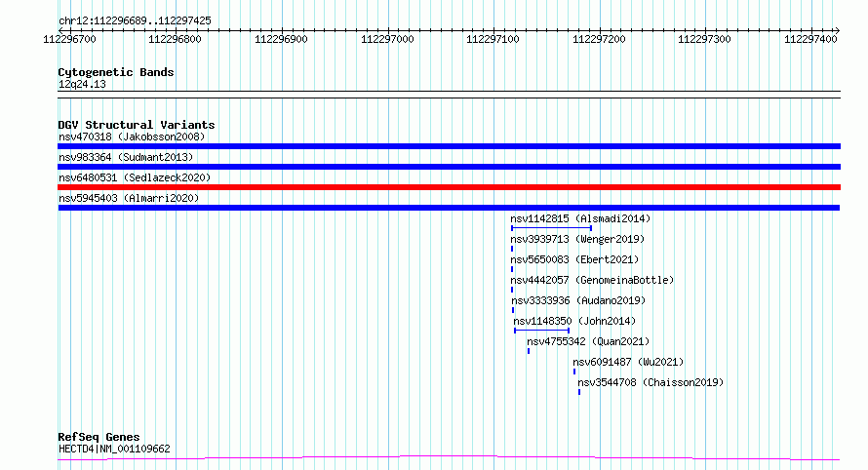
Task: Click the left arrowhead of the ruler
Action: tap(60, 30)
